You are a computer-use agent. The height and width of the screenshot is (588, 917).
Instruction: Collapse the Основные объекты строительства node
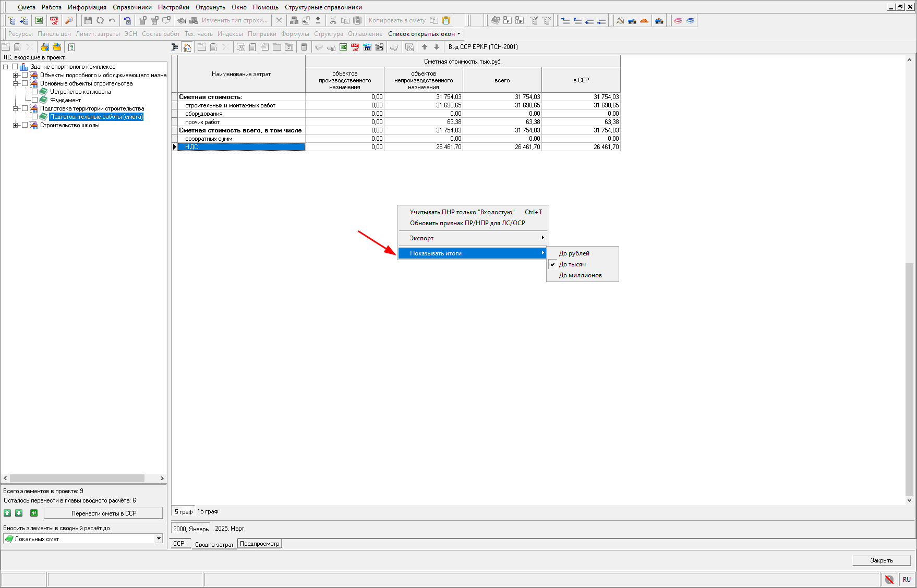click(16, 83)
